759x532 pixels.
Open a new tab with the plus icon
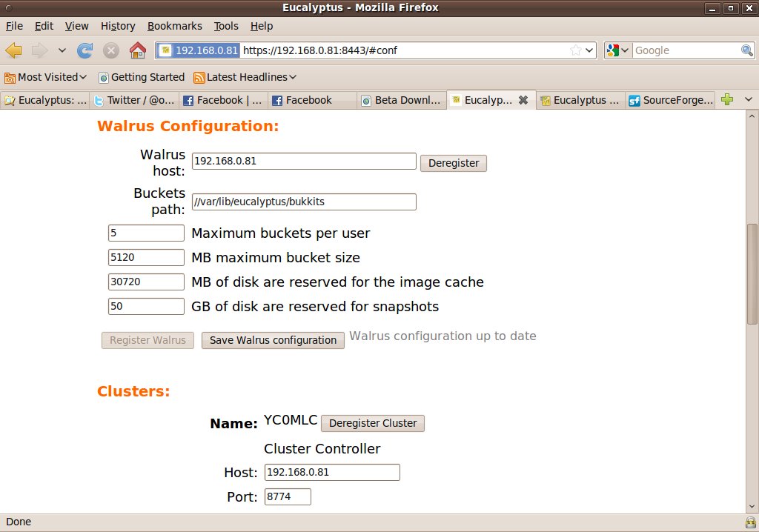click(727, 100)
